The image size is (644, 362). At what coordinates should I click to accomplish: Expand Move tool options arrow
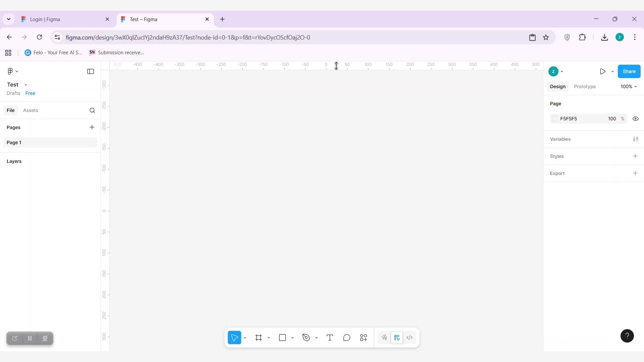click(245, 338)
